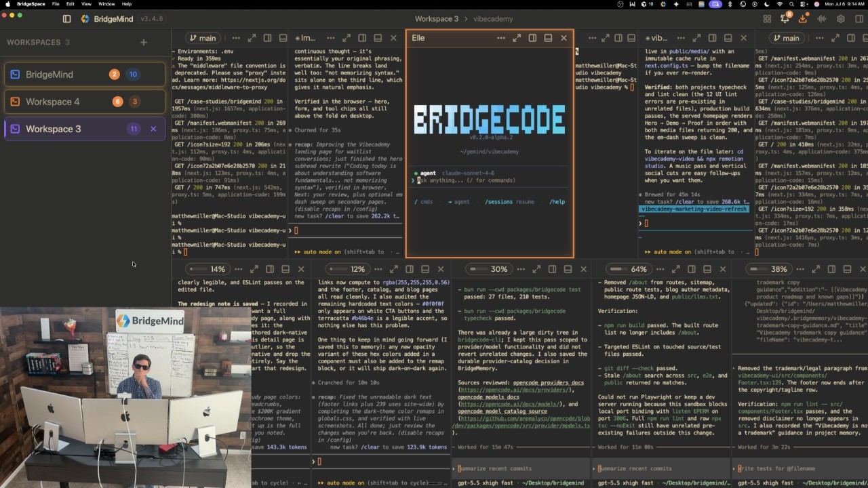Open more options in the Elle panel
868x488 pixels.
pos(501,38)
